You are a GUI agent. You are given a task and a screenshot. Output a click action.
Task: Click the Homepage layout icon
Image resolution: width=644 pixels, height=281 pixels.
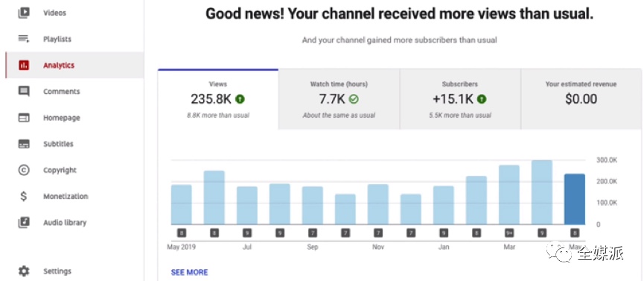[24, 118]
